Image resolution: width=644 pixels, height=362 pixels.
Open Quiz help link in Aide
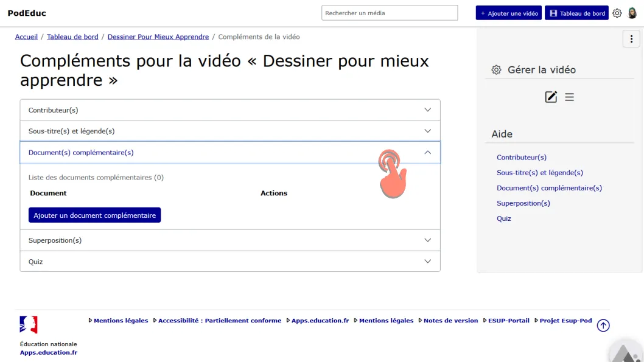(503, 218)
